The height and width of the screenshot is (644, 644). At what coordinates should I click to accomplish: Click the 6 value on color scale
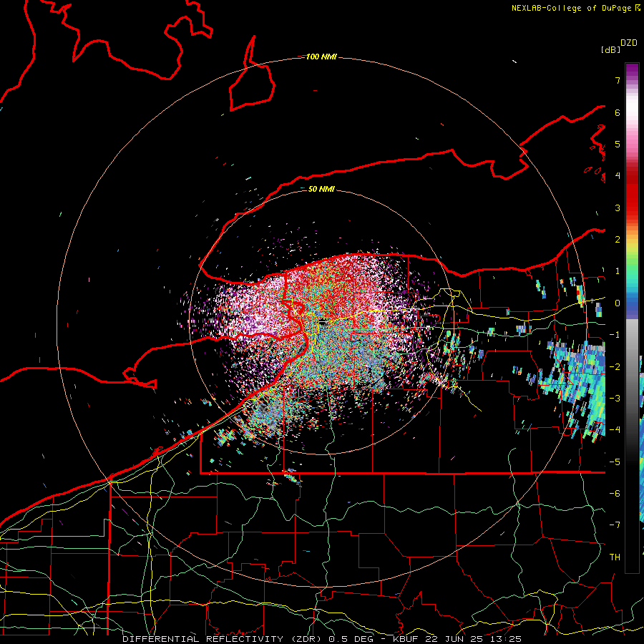pos(618,112)
